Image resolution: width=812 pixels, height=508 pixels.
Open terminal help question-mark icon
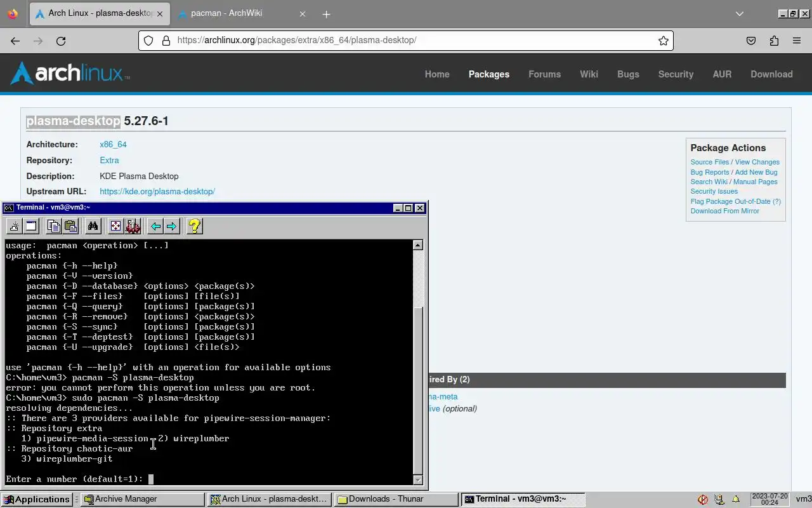coord(195,226)
